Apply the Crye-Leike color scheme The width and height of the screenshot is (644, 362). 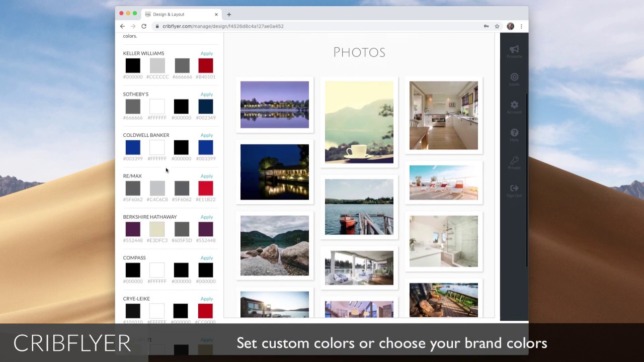click(x=206, y=299)
